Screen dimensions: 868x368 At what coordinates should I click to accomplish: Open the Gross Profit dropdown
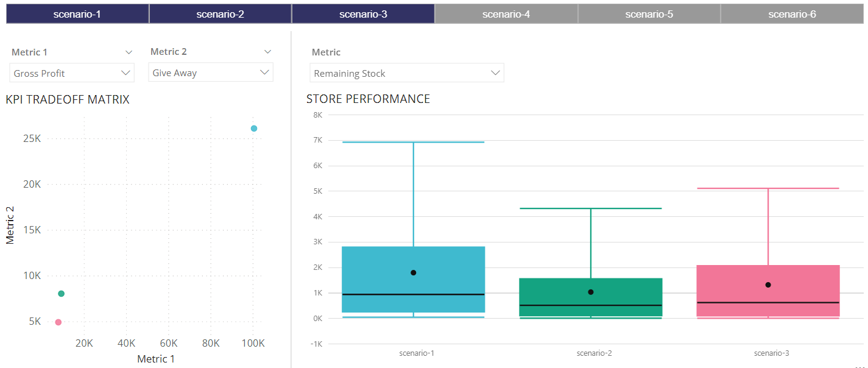72,73
